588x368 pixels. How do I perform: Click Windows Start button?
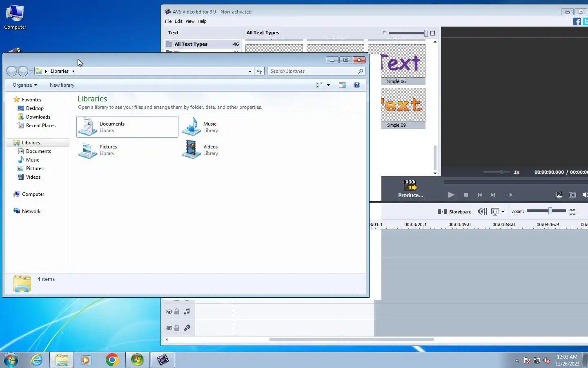pyautogui.click(x=11, y=360)
